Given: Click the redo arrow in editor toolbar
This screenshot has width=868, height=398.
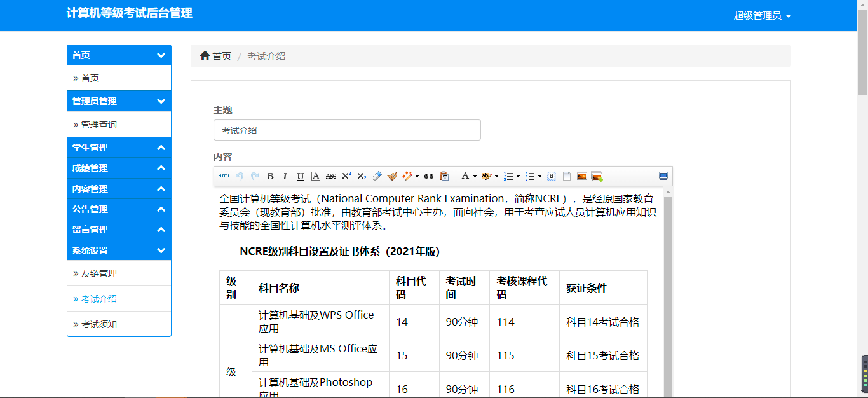Looking at the screenshot, I should [x=255, y=176].
